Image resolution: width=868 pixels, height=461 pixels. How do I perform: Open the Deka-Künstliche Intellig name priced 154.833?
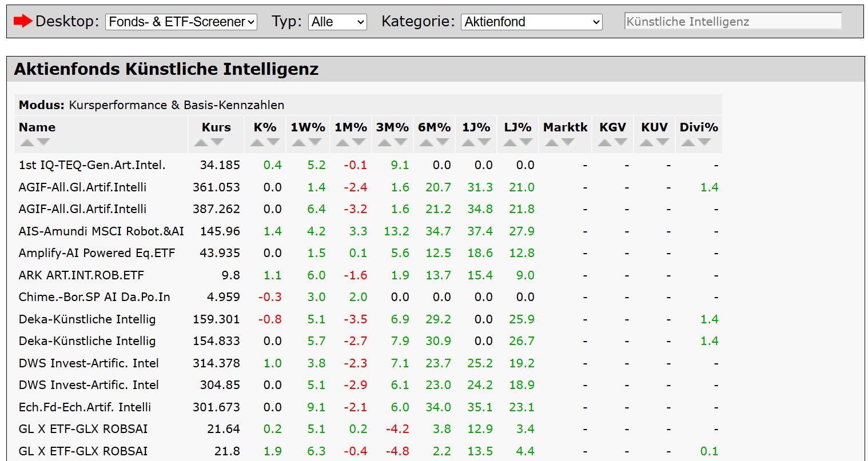point(87,341)
